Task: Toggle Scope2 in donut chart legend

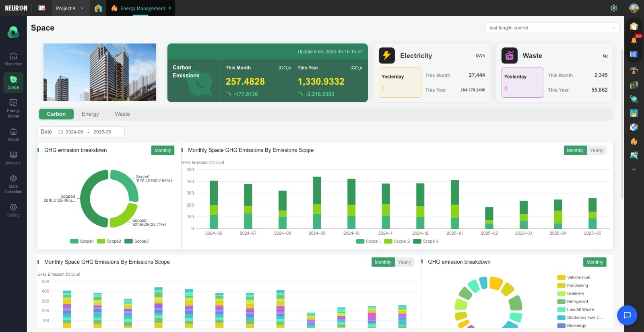Action: [109, 241]
